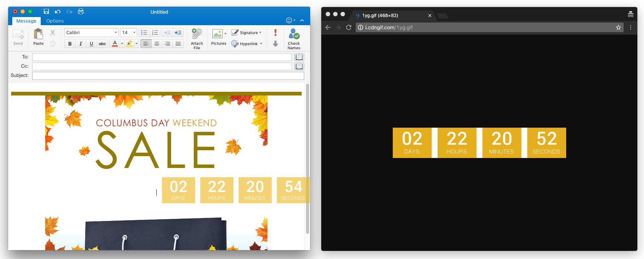Mark message as low importance

(275, 44)
